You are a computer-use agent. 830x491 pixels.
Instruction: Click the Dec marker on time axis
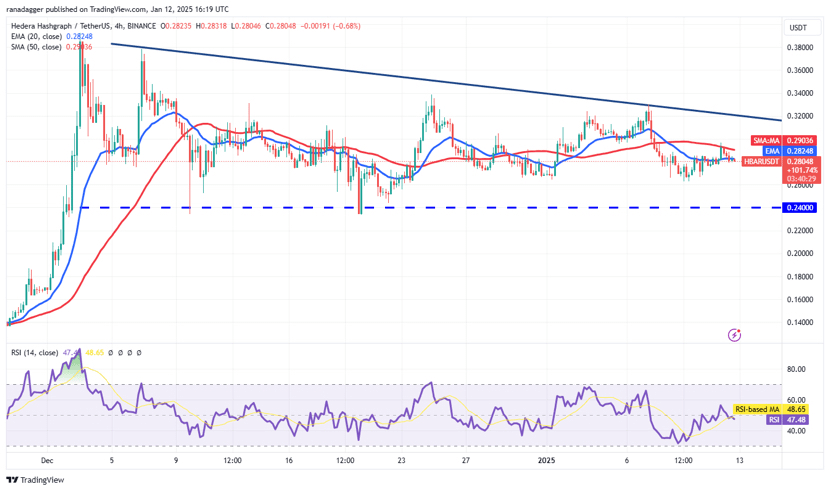click(47, 461)
